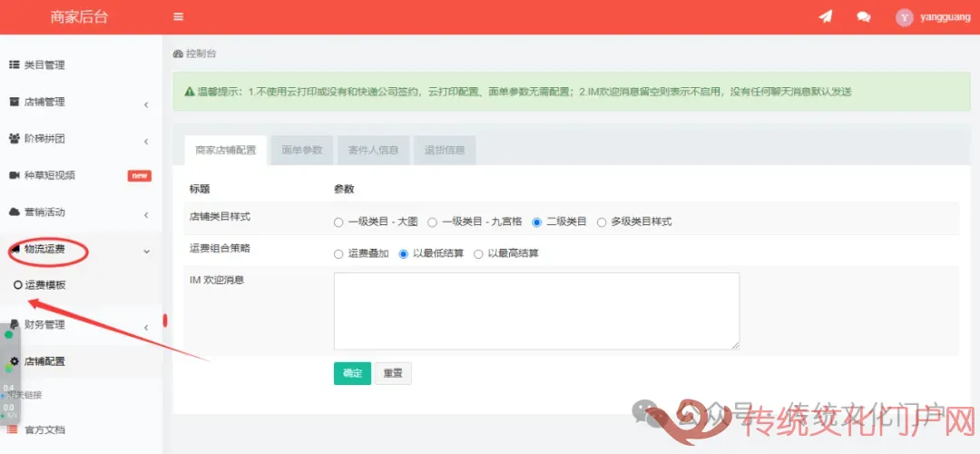Click the yangguang user avatar

pyautogui.click(x=905, y=17)
